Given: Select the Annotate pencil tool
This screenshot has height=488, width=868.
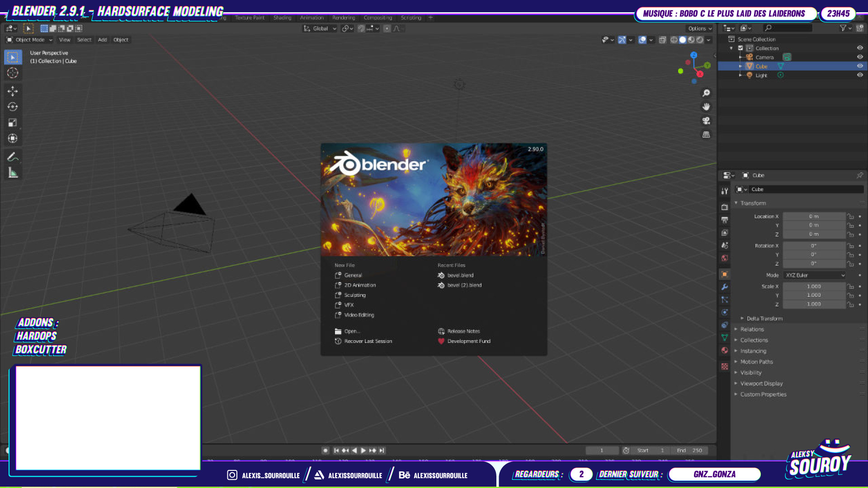Looking at the screenshot, I should click(13, 157).
